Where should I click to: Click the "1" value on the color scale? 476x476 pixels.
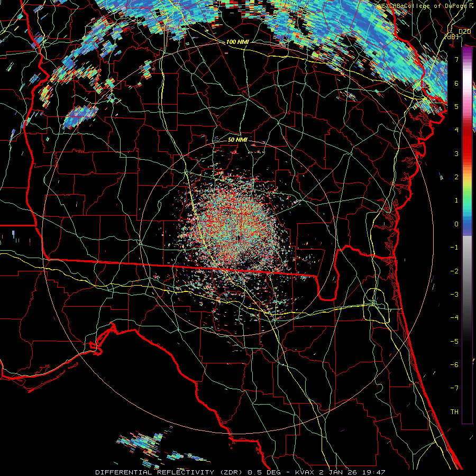[456, 200]
